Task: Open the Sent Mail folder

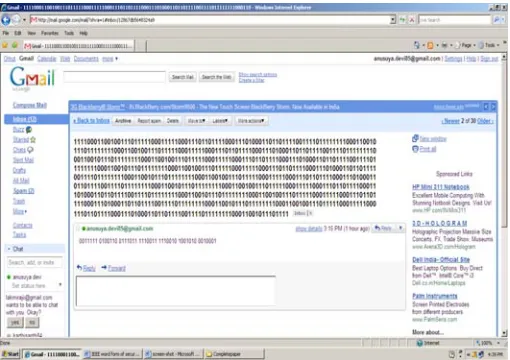Action: coord(23,160)
